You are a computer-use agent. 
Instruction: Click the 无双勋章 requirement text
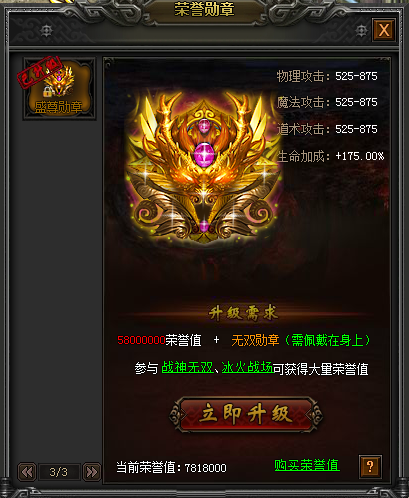click(x=255, y=340)
